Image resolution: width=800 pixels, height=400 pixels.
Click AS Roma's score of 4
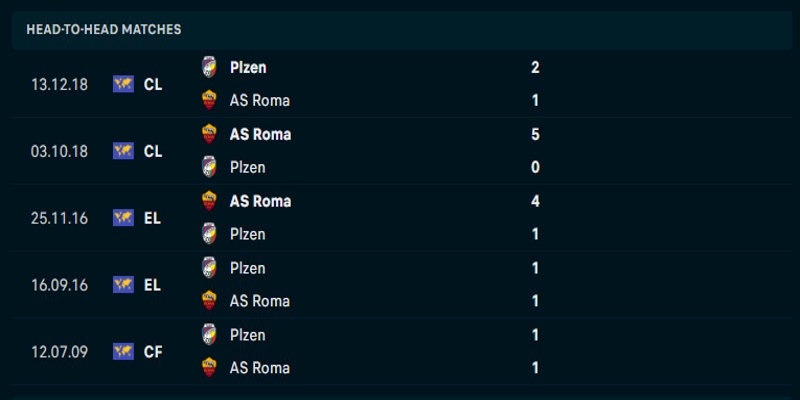(x=536, y=201)
